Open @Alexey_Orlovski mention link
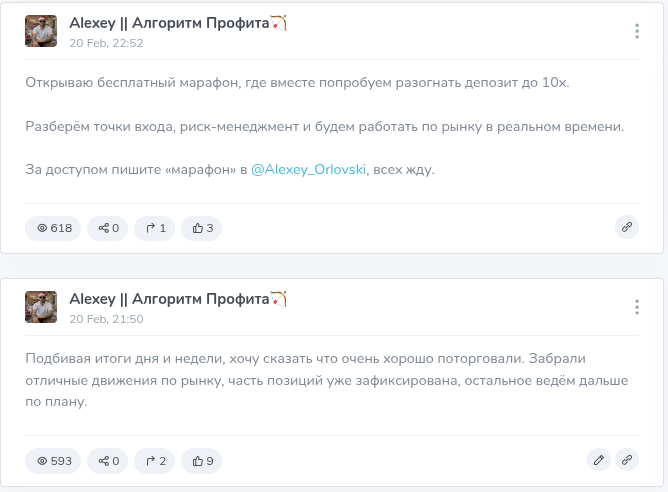668x492 pixels. pos(308,170)
